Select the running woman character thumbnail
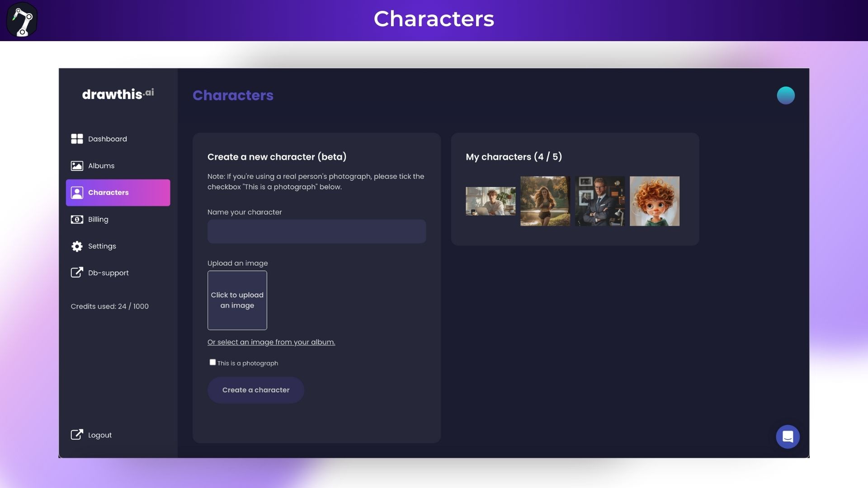 click(545, 201)
